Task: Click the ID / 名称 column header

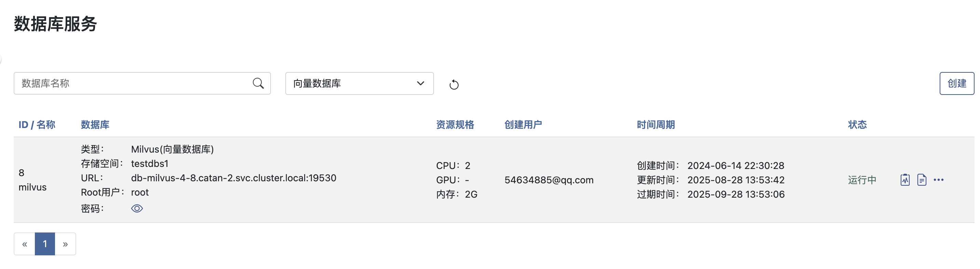Action: [x=37, y=125]
